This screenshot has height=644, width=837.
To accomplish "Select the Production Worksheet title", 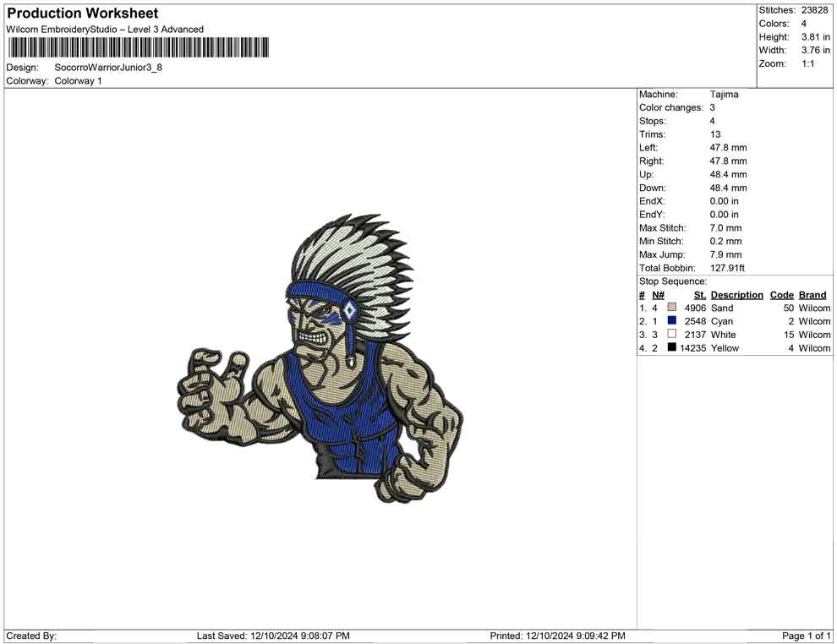I will 83,14.
